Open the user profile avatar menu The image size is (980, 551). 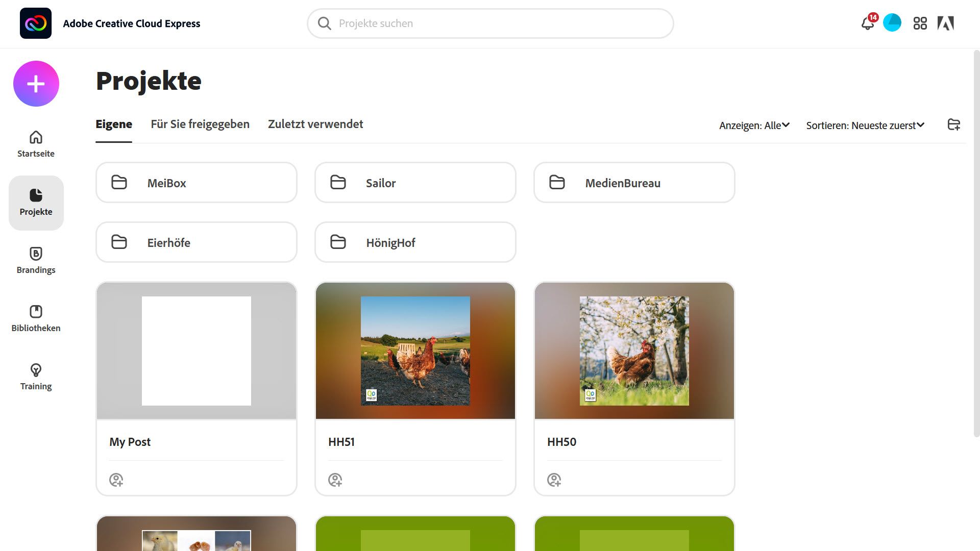(892, 23)
